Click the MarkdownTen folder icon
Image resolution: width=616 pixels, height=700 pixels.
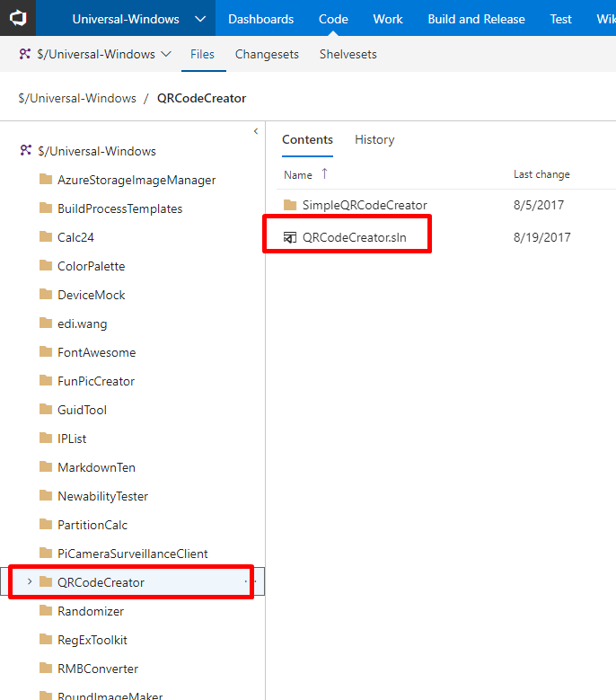[46, 467]
